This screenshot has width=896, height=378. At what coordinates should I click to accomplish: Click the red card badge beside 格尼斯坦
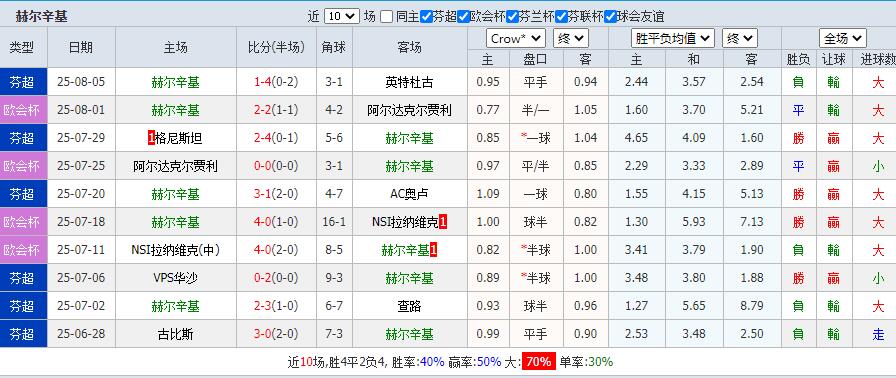151,138
